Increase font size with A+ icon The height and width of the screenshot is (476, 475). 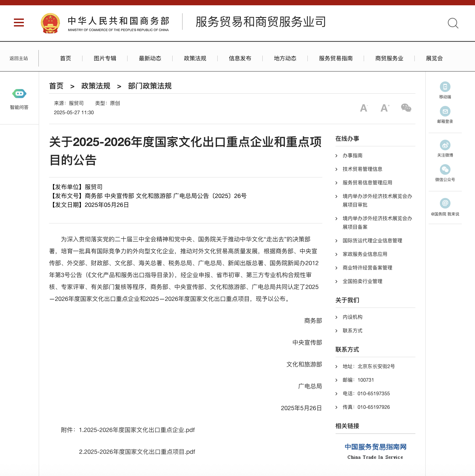click(385, 108)
